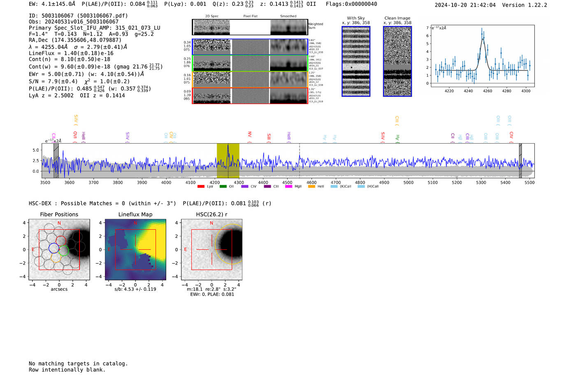The height and width of the screenshot is (392, 576).
Task: Click the red crosshair in the Lineflux Map
Action: 135,249
